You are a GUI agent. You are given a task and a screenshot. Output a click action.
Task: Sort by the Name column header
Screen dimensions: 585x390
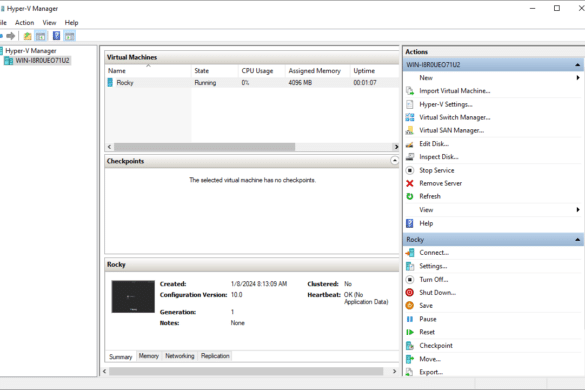tap(148, 71)
